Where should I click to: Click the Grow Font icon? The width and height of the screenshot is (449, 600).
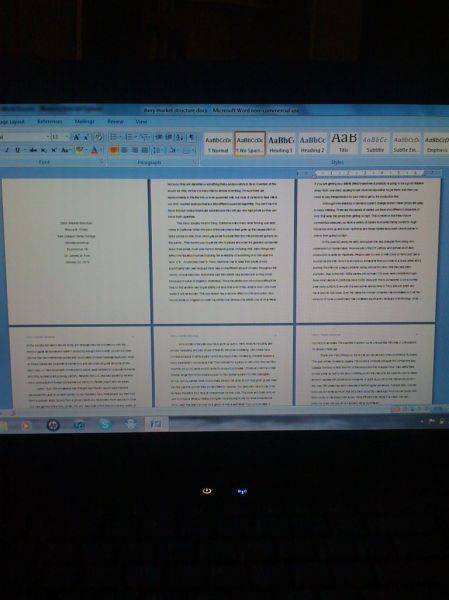click(77, 137)
